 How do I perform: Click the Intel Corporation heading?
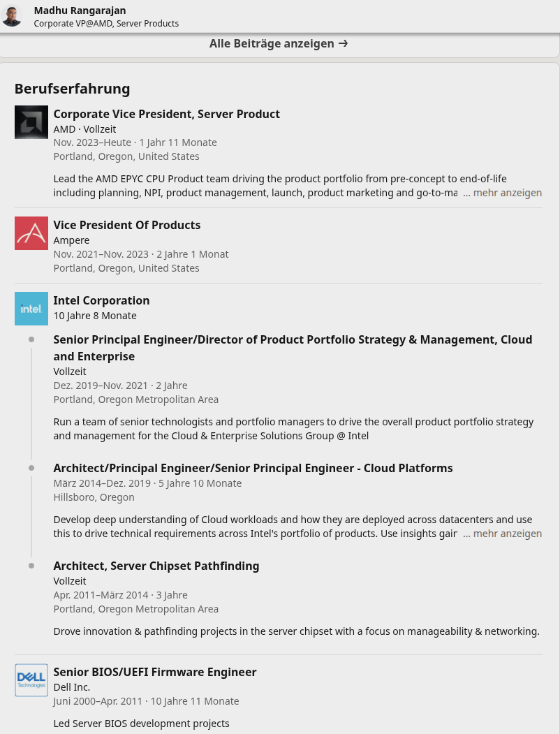coord(101,300)
